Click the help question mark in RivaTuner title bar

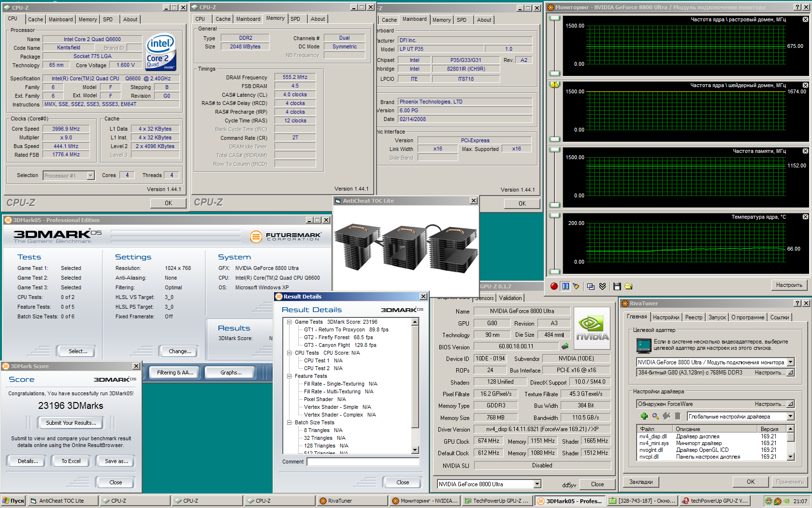coord(797,303)
